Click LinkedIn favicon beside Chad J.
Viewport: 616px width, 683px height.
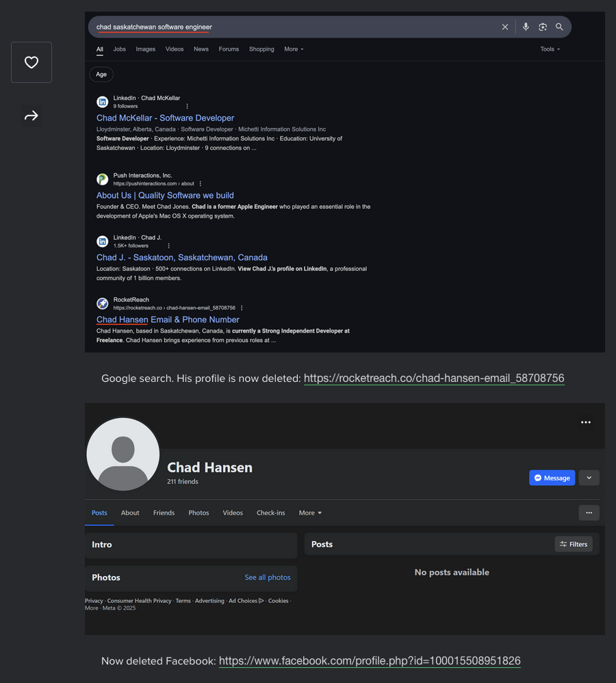coord(103,242)
